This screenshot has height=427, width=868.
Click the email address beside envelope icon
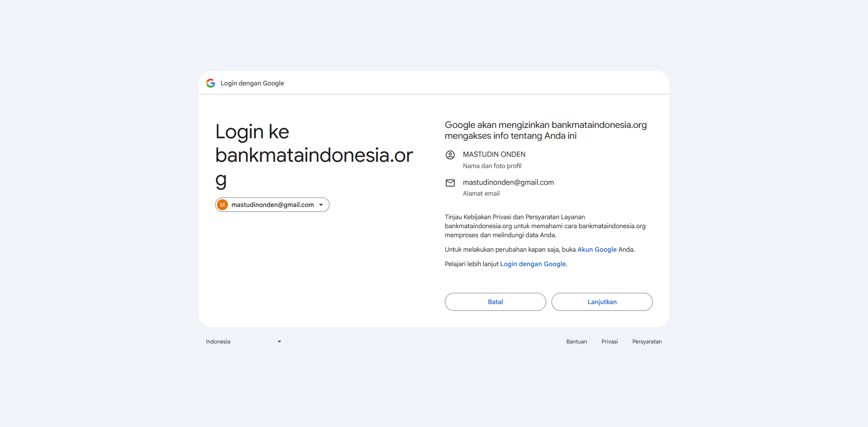508,183
